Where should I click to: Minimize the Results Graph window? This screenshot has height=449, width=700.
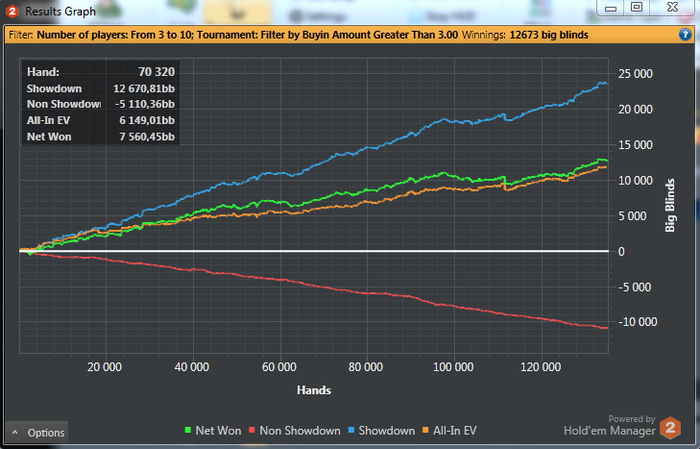point(611,8)
